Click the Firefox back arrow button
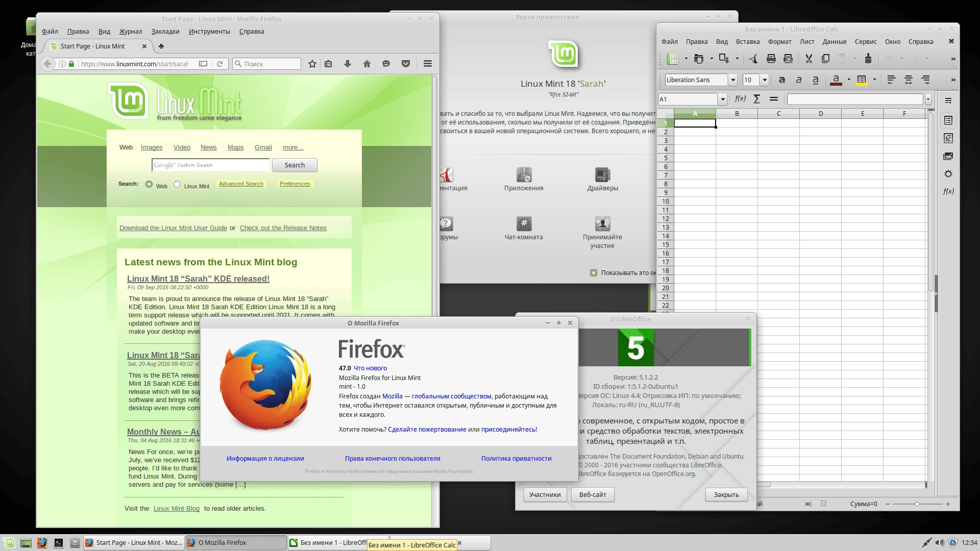 coord(47,64)
